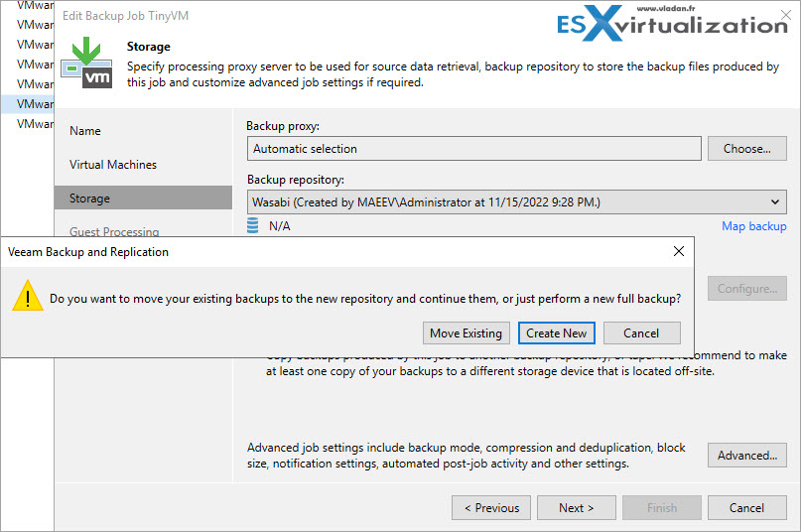This screenshot has width=801, height=532.
Task: Click Create New in the dialog
Action: coord(556,333)
